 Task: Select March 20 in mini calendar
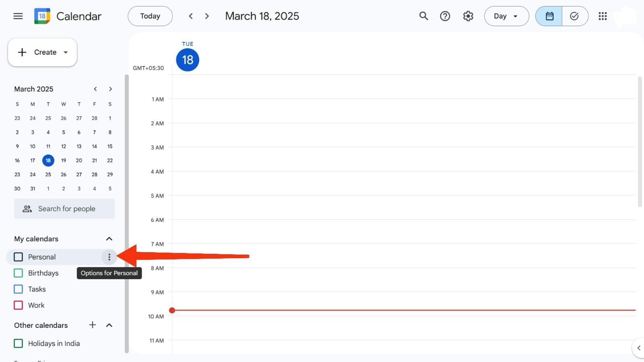(79, 160)
